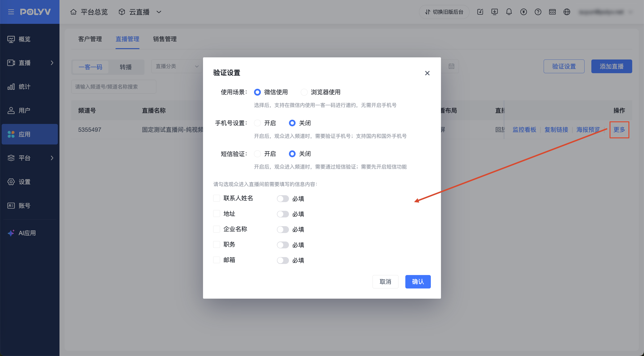The width and height of the screenshot is (644, 356).
Task: Select 开启 for 手机号设置
Action: coord(257,123)
